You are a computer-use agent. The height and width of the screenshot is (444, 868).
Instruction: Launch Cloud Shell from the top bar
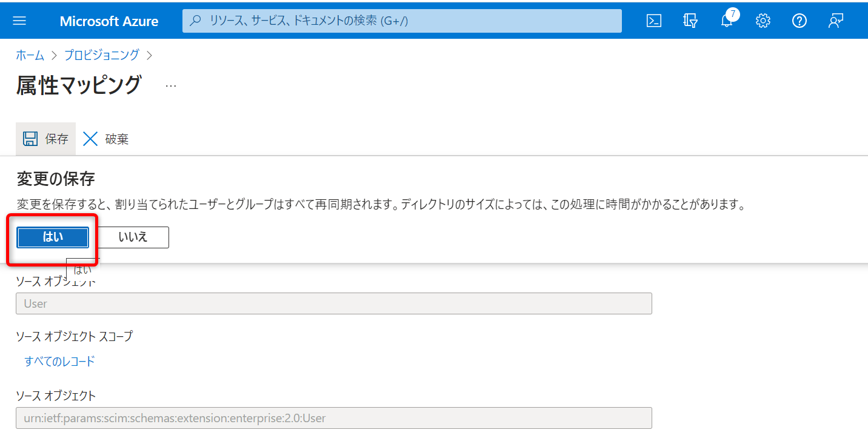(653, 21)
